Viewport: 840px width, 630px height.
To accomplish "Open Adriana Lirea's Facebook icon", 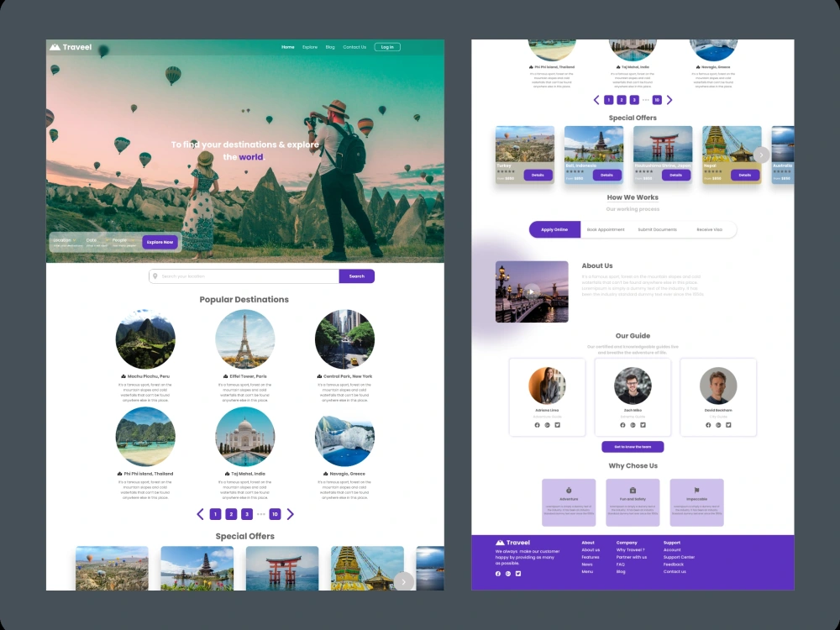I will click(538, 425).
